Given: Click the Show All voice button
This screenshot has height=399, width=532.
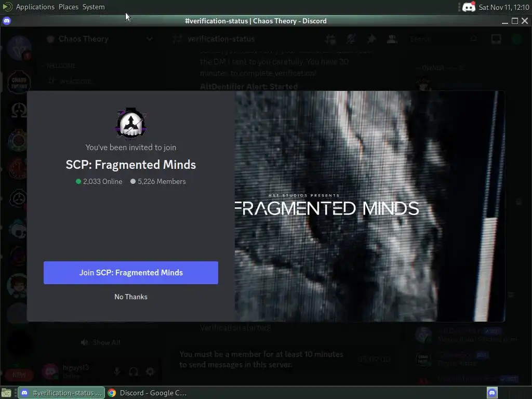Looking at the screenshot, I should [101, 343].
